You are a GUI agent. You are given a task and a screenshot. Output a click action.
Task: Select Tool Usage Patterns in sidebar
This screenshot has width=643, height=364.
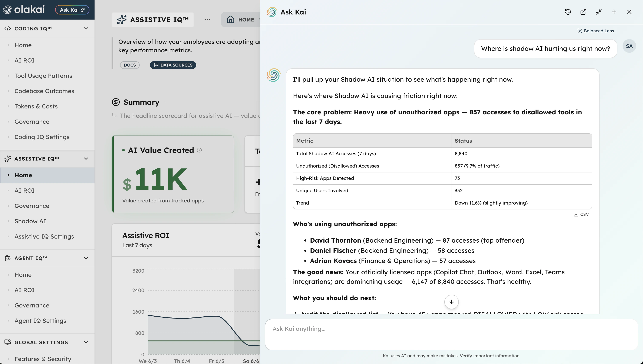coord(43,76)
